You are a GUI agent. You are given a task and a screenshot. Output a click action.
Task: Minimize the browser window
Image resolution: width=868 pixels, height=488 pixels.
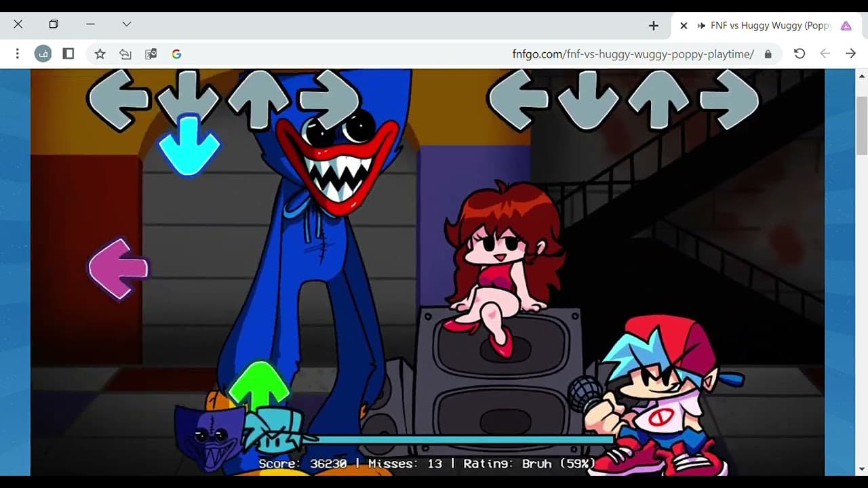pos(90,24)
